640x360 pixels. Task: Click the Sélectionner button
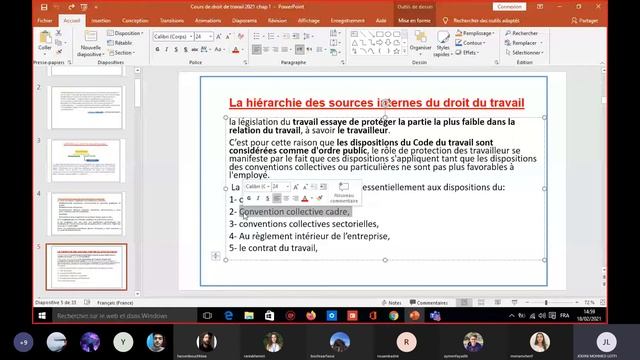coord(524,53)
